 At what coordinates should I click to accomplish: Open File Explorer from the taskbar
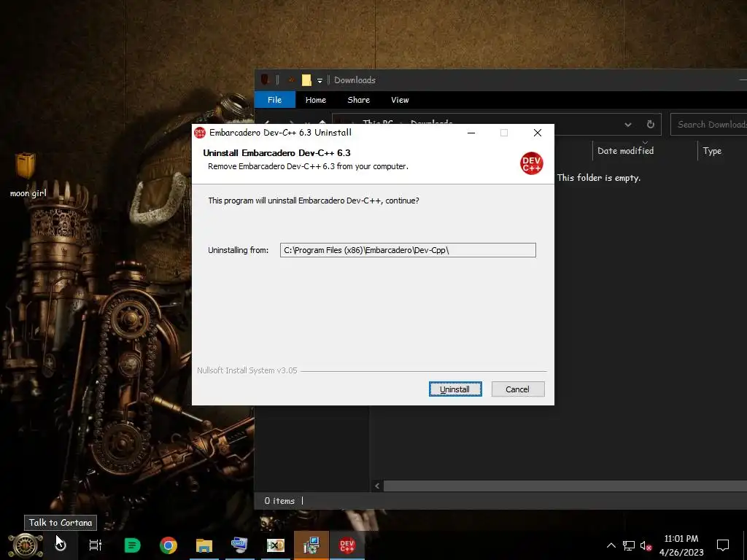coord(204,545)
